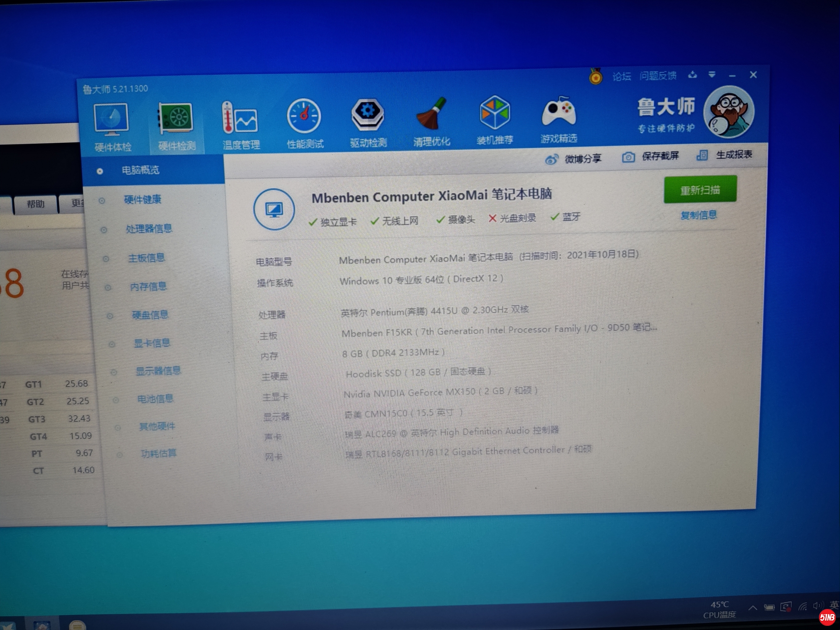Click the 鲁大师 mascot avatar
This screenshot has height=630, width=840.
click(x=729, y=112)
